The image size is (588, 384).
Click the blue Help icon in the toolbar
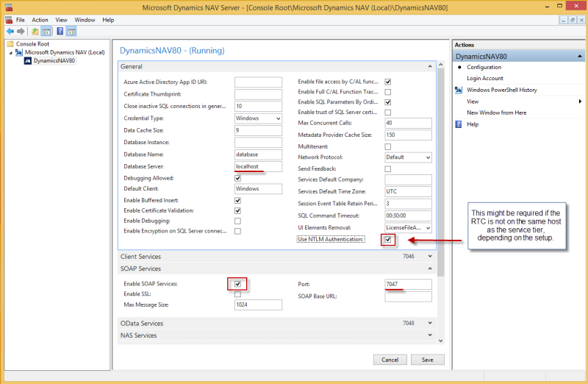60,32
